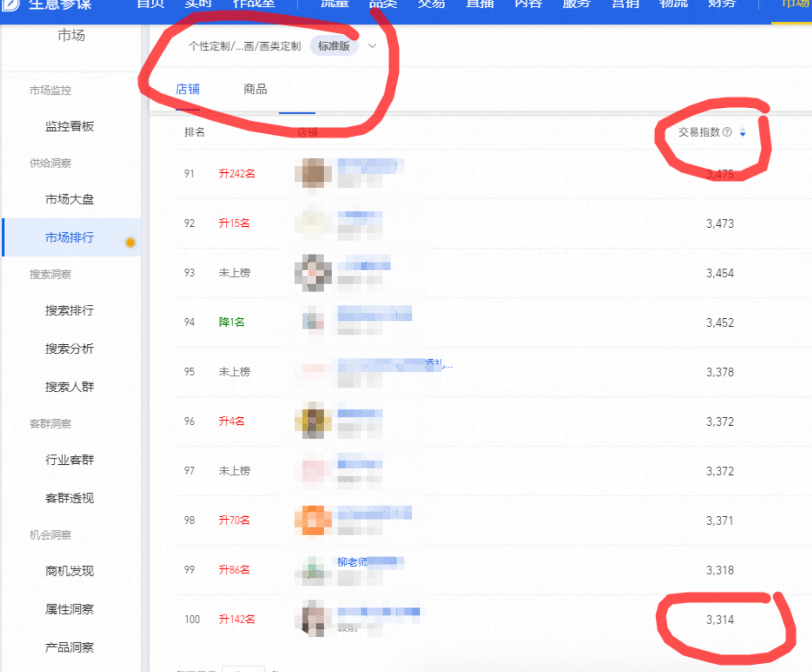This screenshot has height=672, width=812.
Task: Click the 市场 sidebar title
Action: click(x=71, y=35)
